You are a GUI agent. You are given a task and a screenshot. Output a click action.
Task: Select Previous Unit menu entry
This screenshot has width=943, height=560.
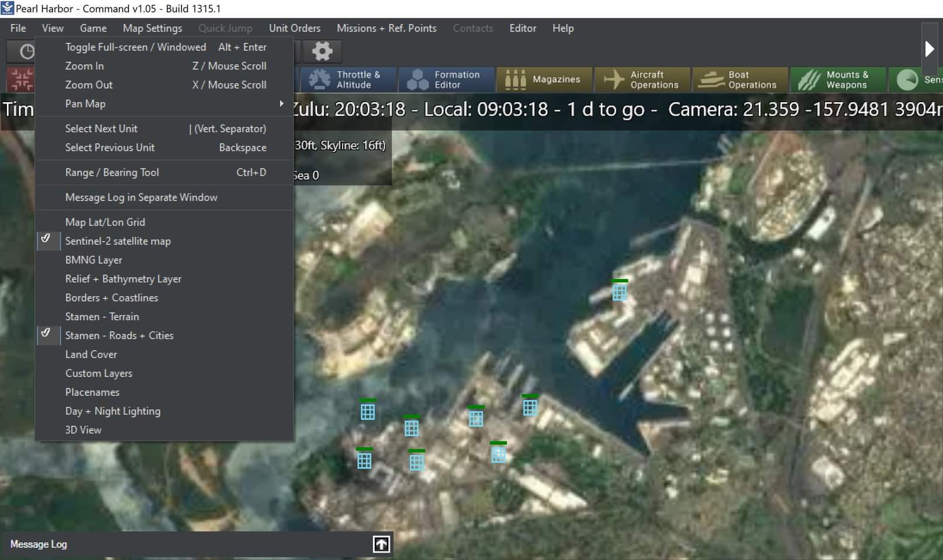[x=164, y=148]
